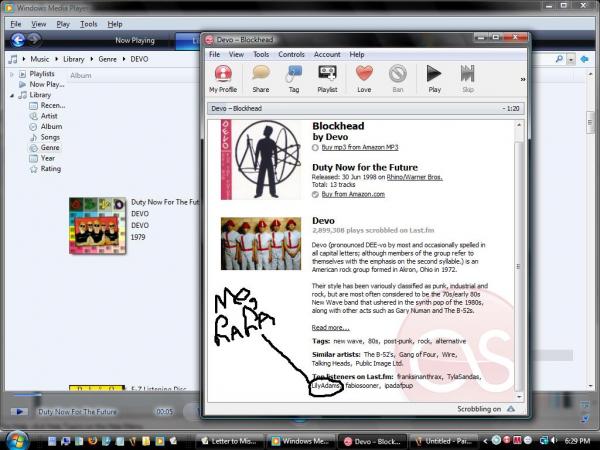This screenshot has height=450, width=600.
Task: Switch to Letter to Mis... taskbar window
Action: coord(229,441)
